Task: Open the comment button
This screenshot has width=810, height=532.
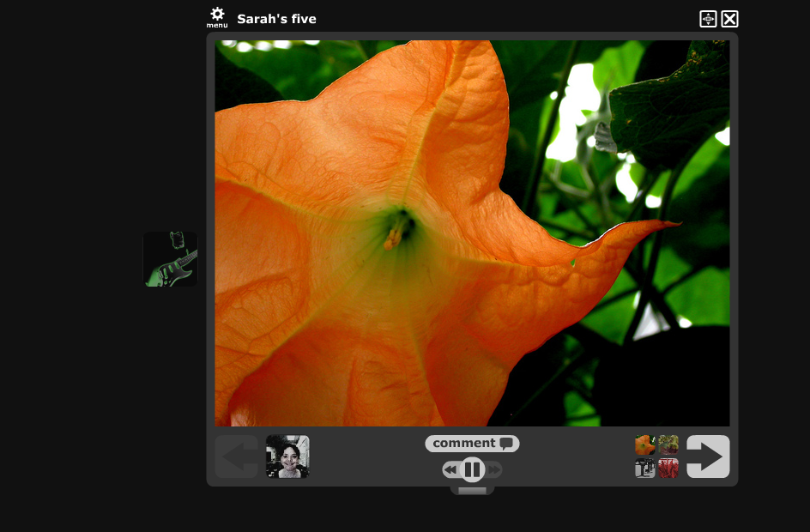Action: click(x=471, y=444)
